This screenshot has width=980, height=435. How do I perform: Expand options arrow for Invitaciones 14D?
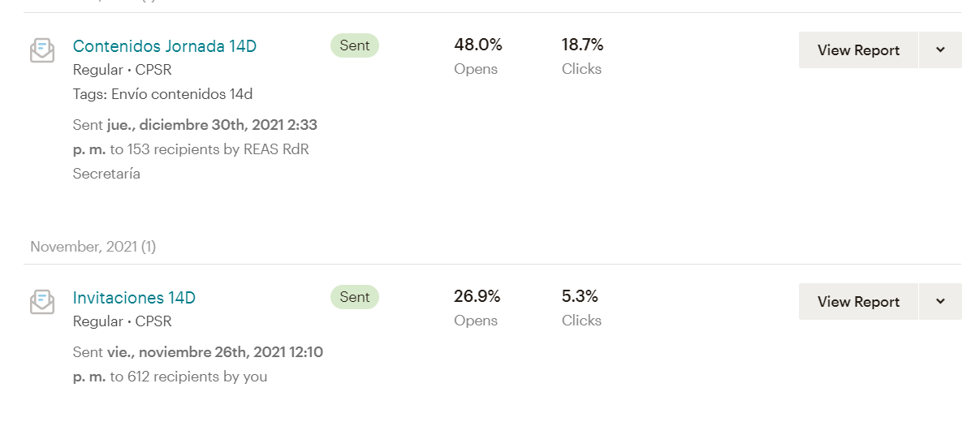pos(940,302)
